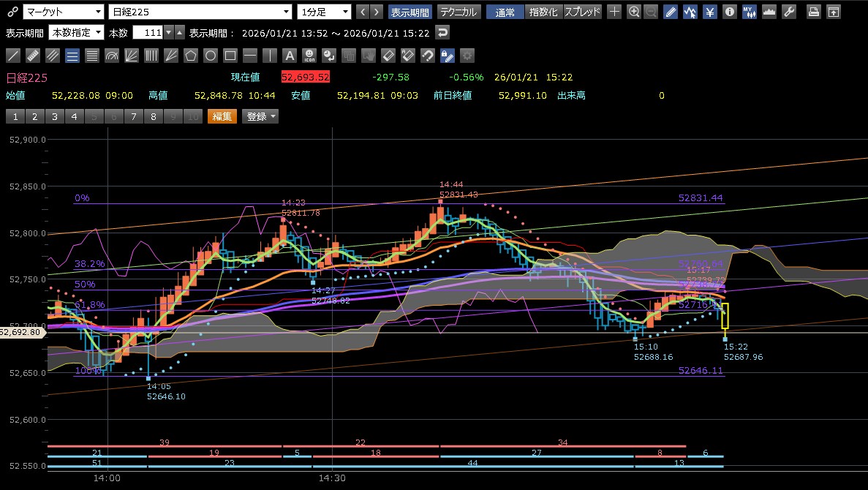Viewport: 868px width, 490px height.
Task: Choose the text annotation 'A' tool
Action: [x=290, y=56]
